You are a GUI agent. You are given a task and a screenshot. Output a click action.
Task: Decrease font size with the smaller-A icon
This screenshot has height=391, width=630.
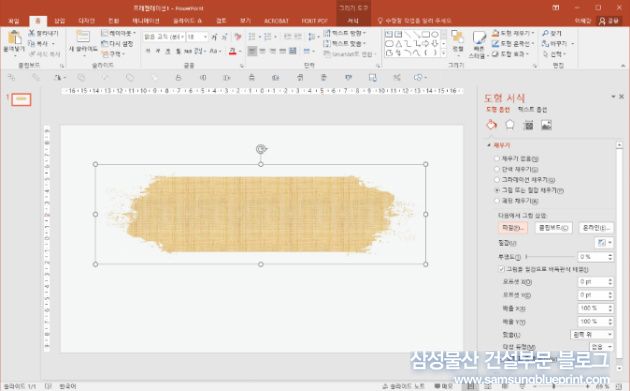click(224, 37)
